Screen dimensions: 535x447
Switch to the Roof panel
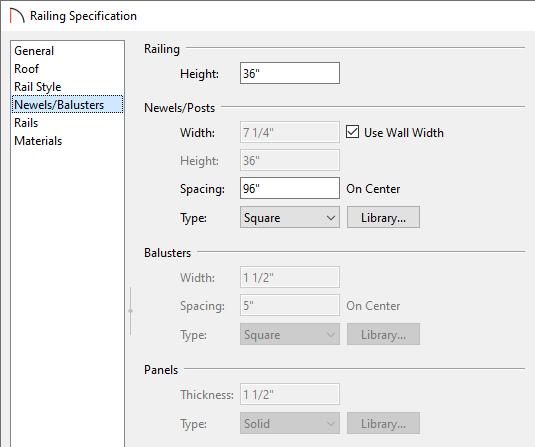[26, 69]
